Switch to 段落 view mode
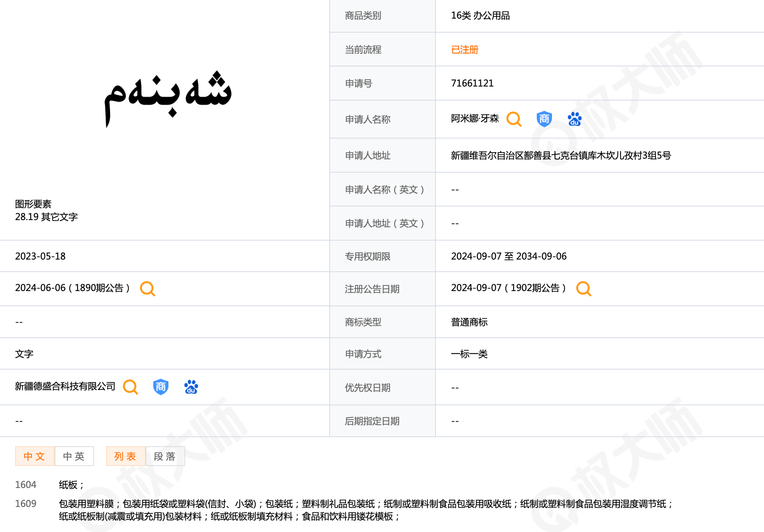Image resolution: width=764 pixels, height=532 pixels. (165, 456)
